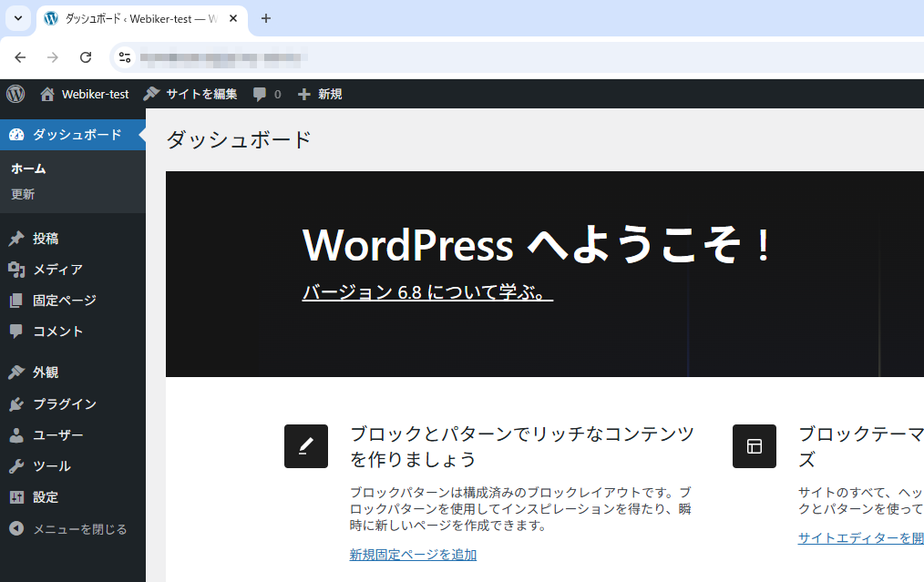
Task: Close the ダッシュボード browser tab
Action: click(233, 18)
